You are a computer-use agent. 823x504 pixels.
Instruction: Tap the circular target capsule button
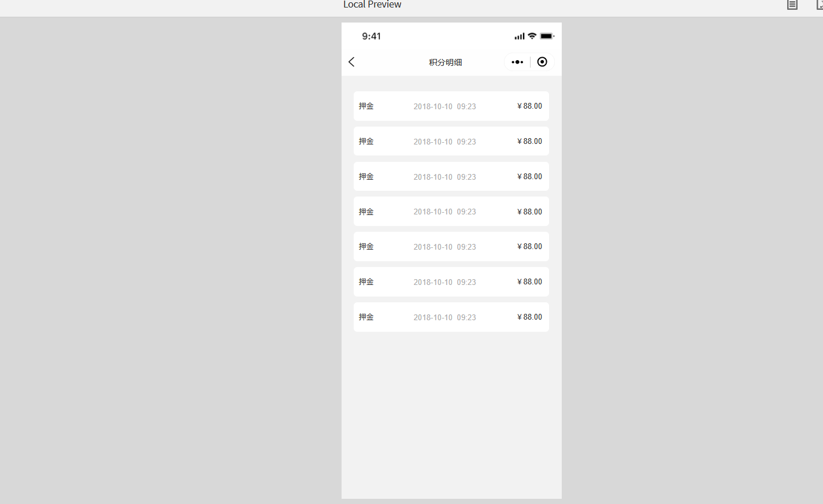tap(542, 62)
